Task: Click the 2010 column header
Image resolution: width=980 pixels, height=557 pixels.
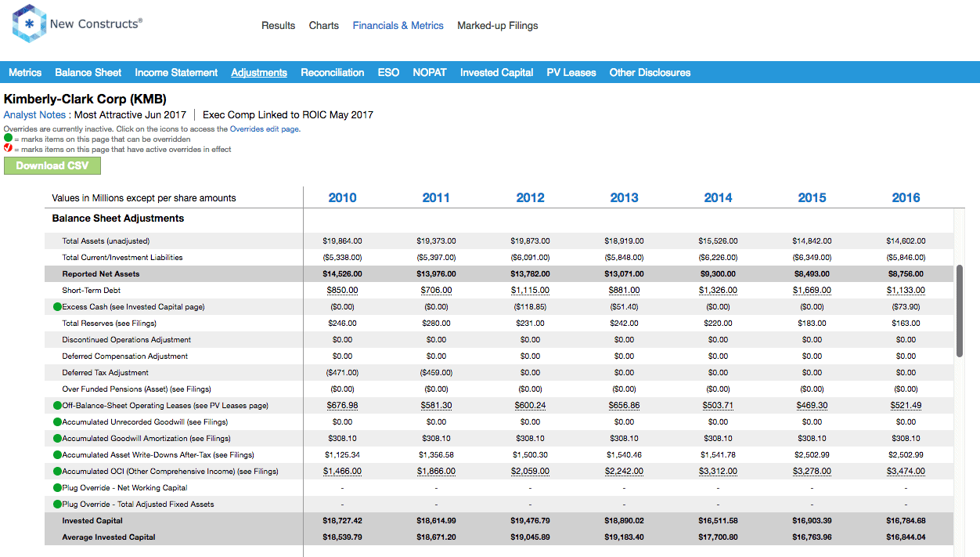Action: click(x=342, y=197)
